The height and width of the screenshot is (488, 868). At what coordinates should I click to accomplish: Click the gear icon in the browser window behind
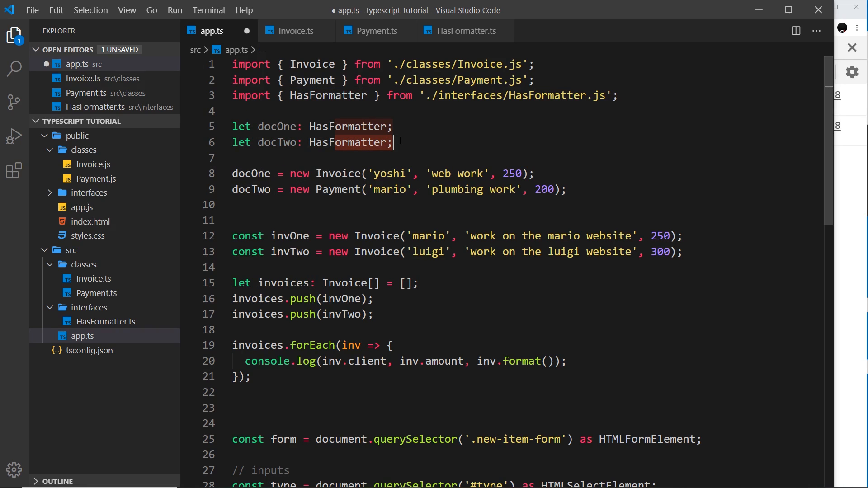(852, 72)
